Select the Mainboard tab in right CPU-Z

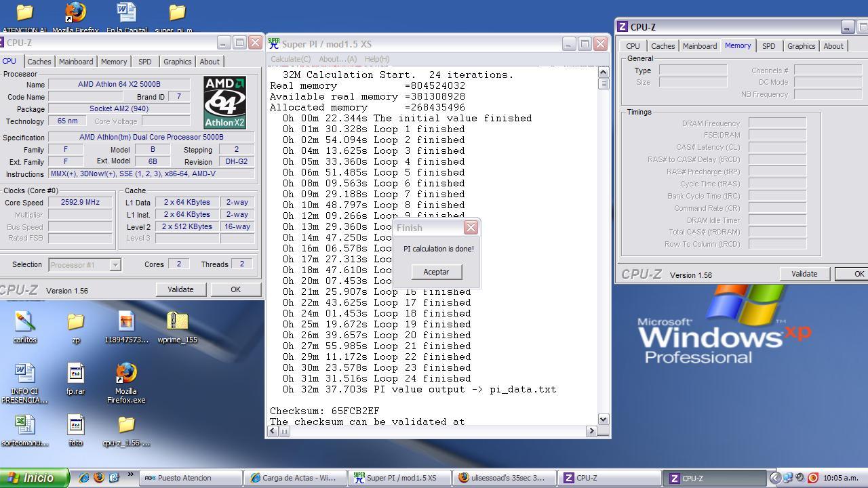coord(700,46)
